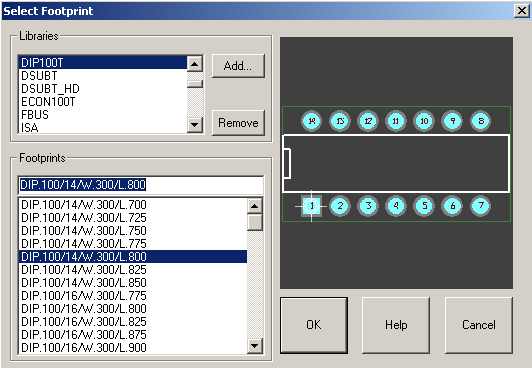Screen dimensions: 532x368
Task: Click pad 11 in footprint preview
Action: tap(396, 121)
